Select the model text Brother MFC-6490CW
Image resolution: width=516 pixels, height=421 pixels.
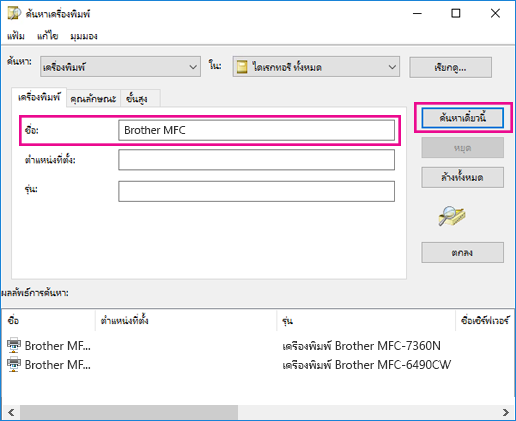pyautogui.click(x=366, y=365)
